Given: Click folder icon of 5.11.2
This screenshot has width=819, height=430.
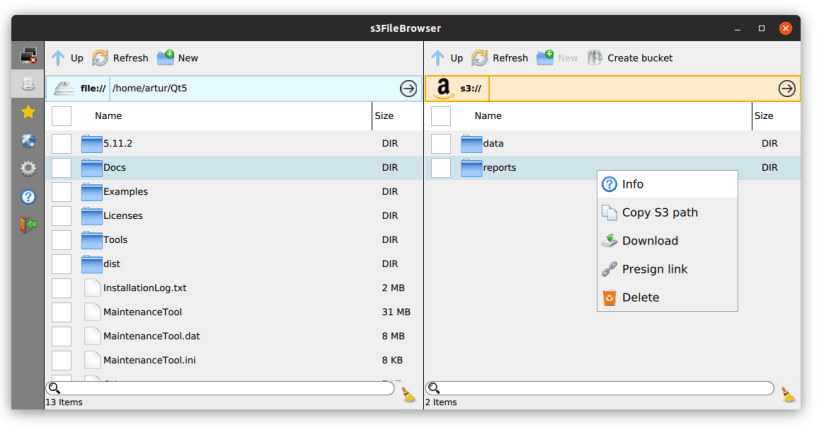Looking at the screenshot, I should click(91, 144).
